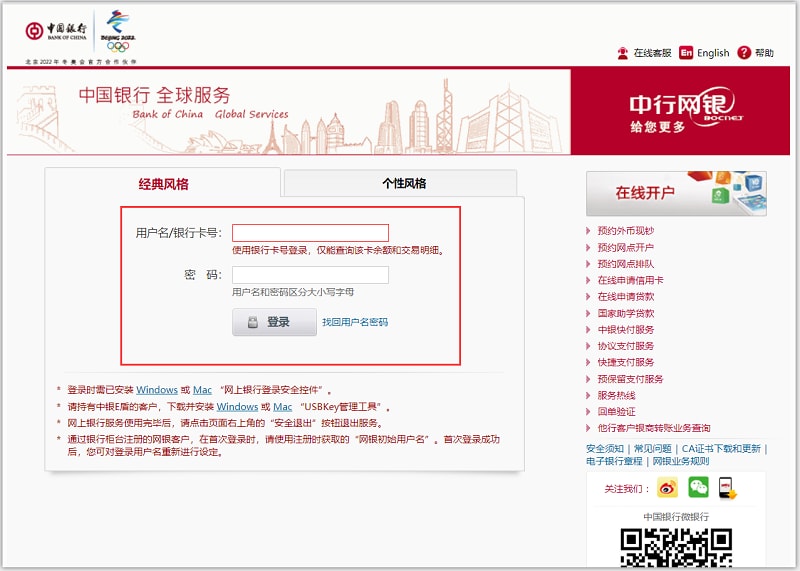Click the 在线开户 banner button

click(x=676, y=193)
